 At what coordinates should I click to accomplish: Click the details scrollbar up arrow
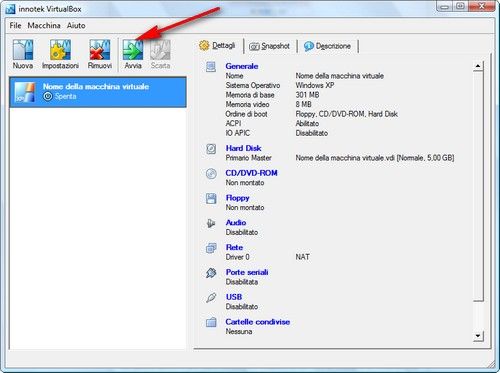[478, 66]
